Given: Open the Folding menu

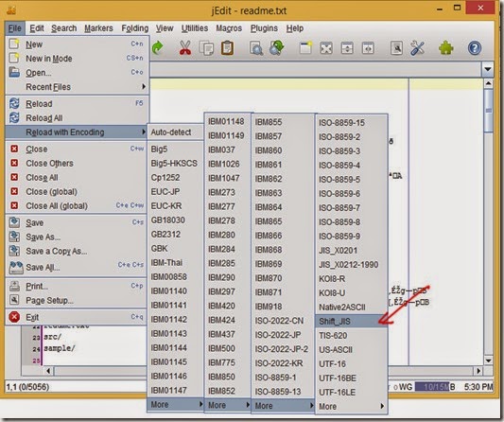Looking at the screenshot, I should pyautogui.click(x=135, y=28).
